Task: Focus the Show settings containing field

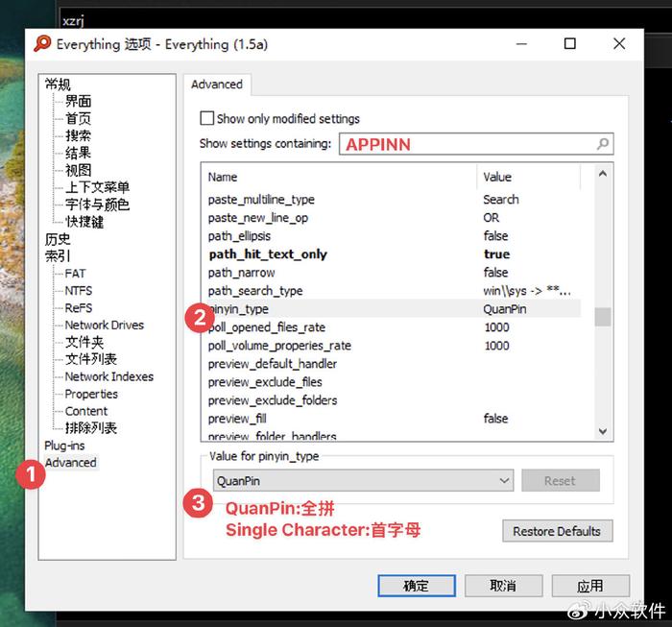Action: tap(476, 144)
